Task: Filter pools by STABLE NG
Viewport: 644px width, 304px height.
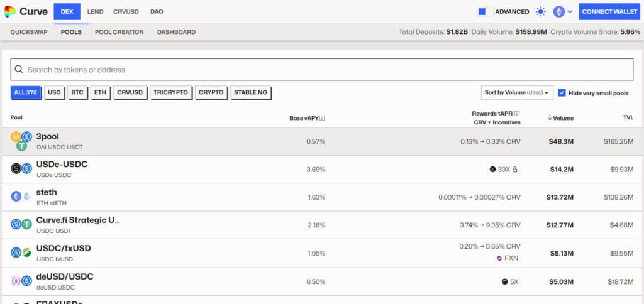Action: click(x=250, y=93)
